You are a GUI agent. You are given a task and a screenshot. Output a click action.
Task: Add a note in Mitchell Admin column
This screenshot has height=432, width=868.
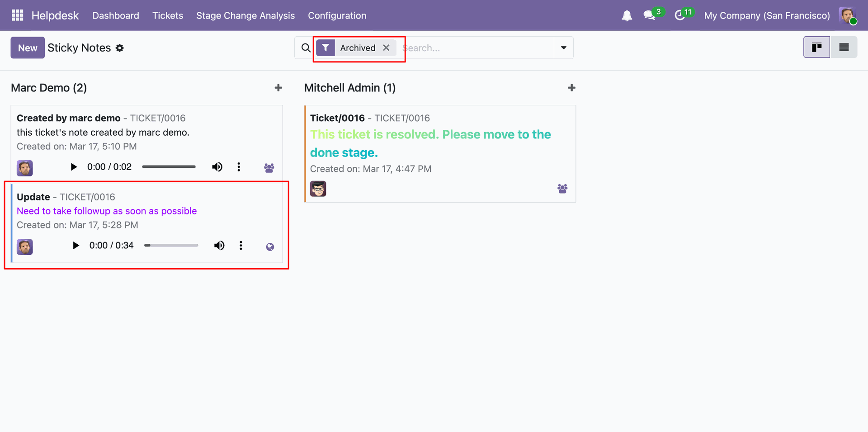[572, 88]
